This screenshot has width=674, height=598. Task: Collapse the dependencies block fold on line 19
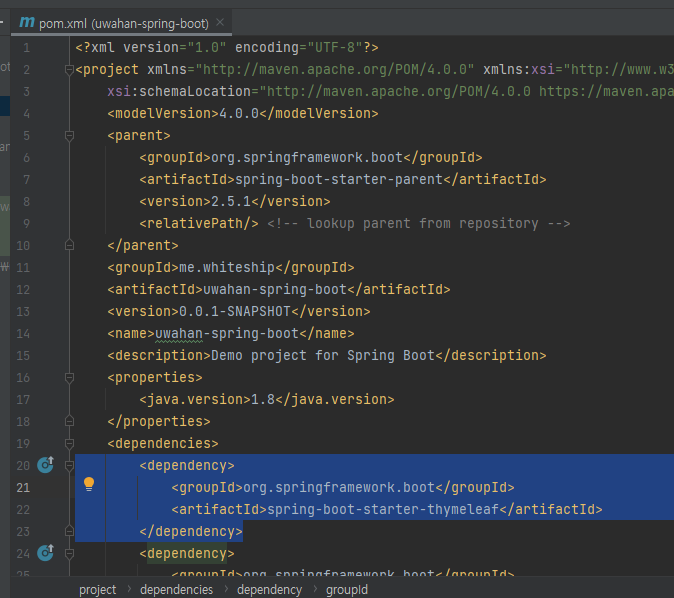(x=69, y=443)
